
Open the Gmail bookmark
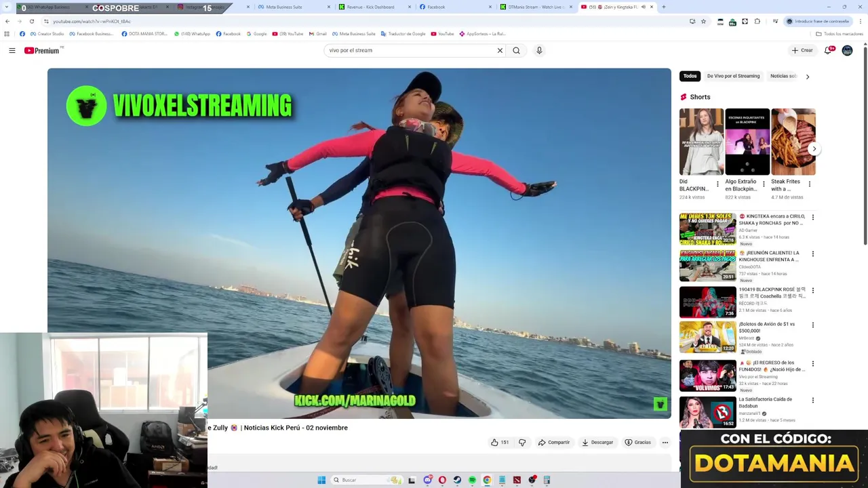click(x=317, y=34)
